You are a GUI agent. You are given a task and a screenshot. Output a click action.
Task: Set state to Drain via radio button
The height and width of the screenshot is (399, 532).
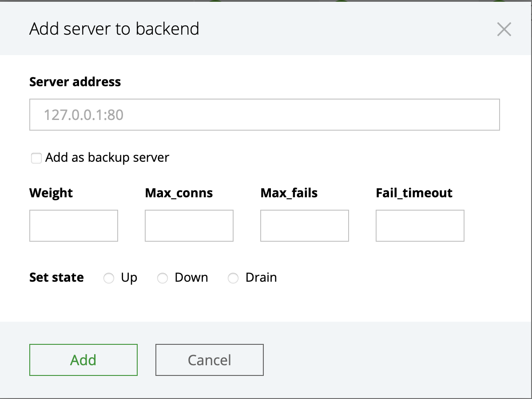(233, 278)
